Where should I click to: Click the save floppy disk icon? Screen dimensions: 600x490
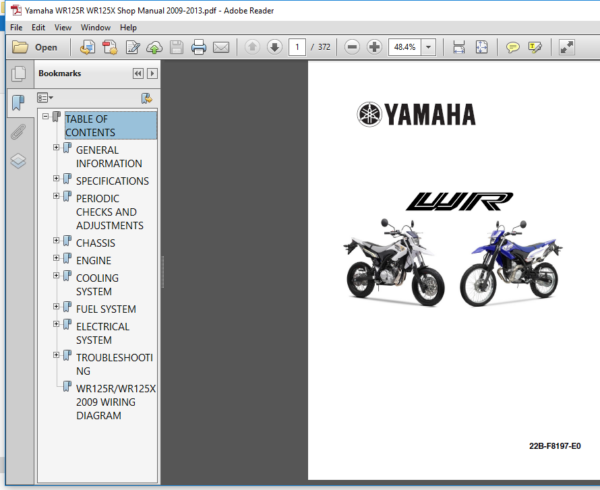(x=176, y=47)
